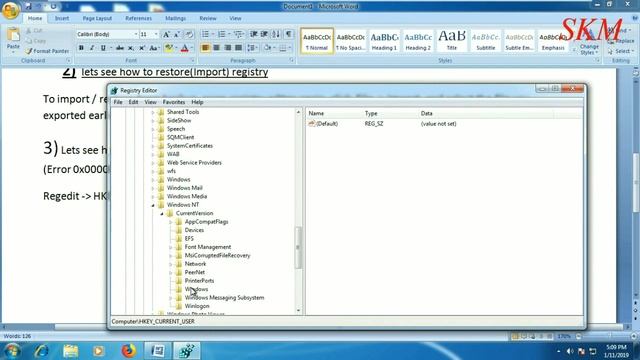Screen dimensions: 640x360
Task: Open the font name Calibri dropdown
Action: coord(136,34)
